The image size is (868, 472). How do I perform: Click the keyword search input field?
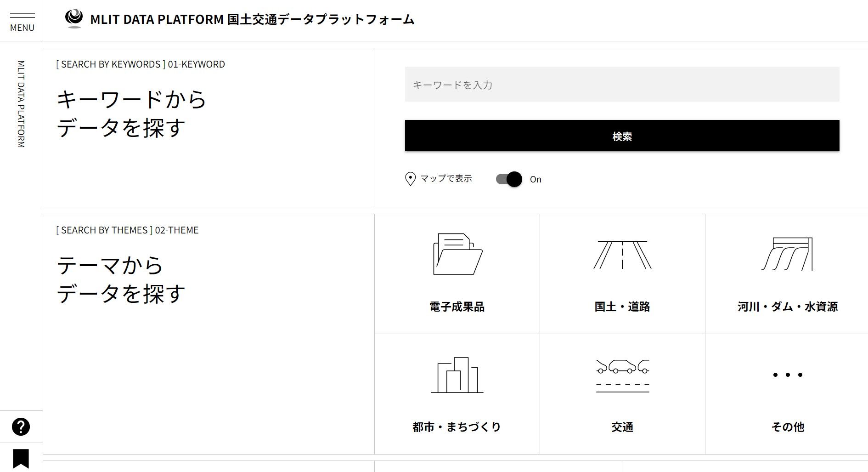coord(622,85)
